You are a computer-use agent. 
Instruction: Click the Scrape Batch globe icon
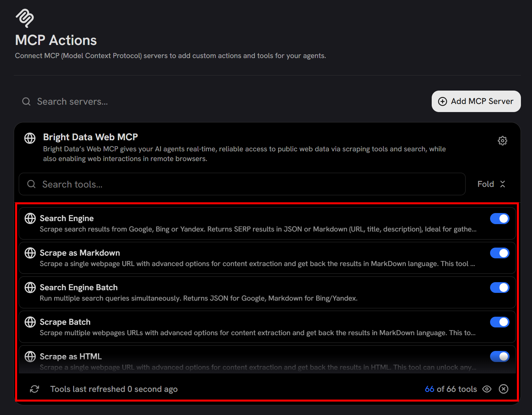click(30, 322)
